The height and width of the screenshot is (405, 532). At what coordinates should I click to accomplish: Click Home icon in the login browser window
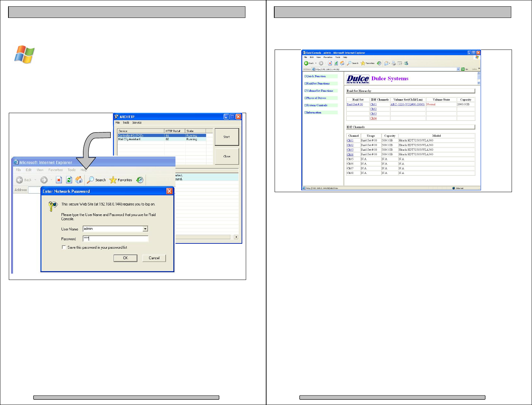79,180
